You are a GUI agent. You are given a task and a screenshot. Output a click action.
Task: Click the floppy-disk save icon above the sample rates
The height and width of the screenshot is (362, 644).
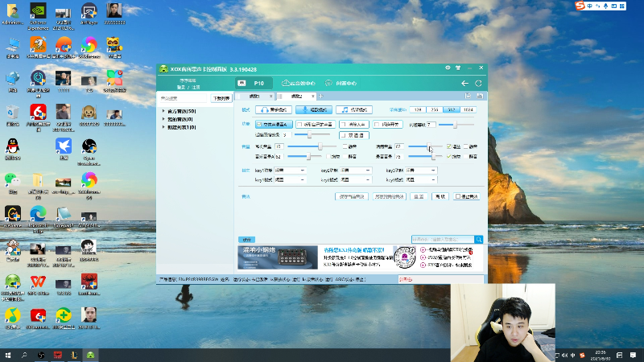pos(479,96)
